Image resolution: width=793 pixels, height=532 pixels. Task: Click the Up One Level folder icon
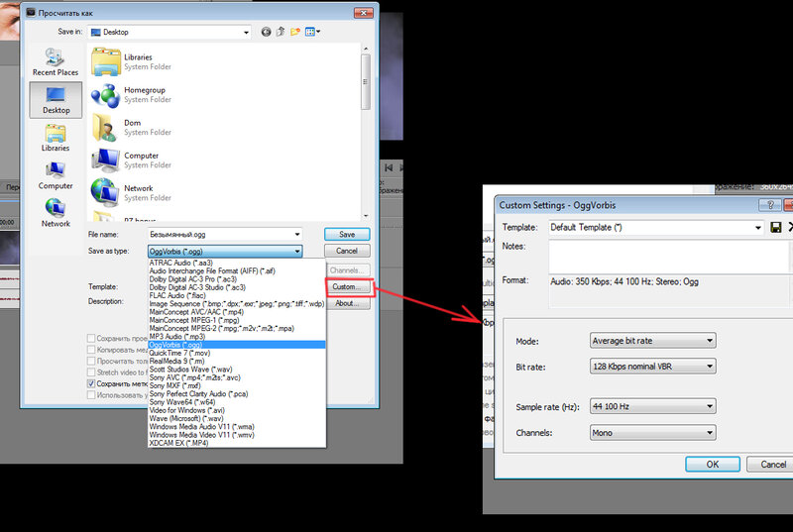(x=281, y=32)
